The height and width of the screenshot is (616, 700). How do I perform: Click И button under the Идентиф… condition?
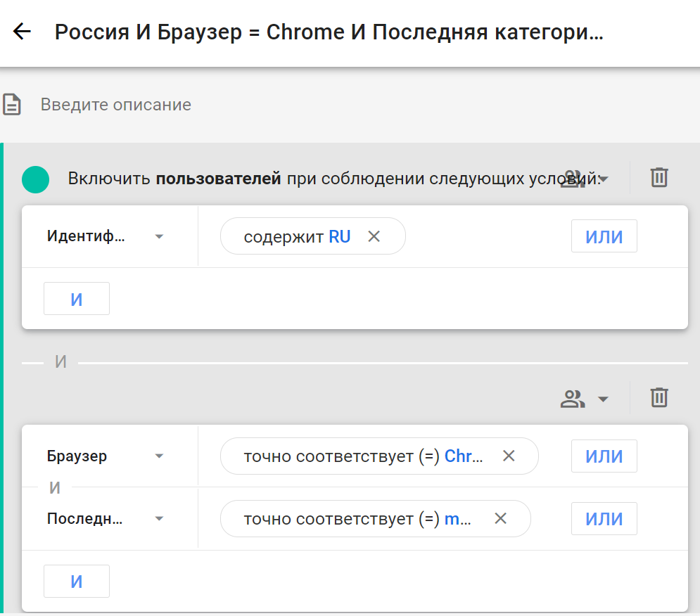pos(77,299)
